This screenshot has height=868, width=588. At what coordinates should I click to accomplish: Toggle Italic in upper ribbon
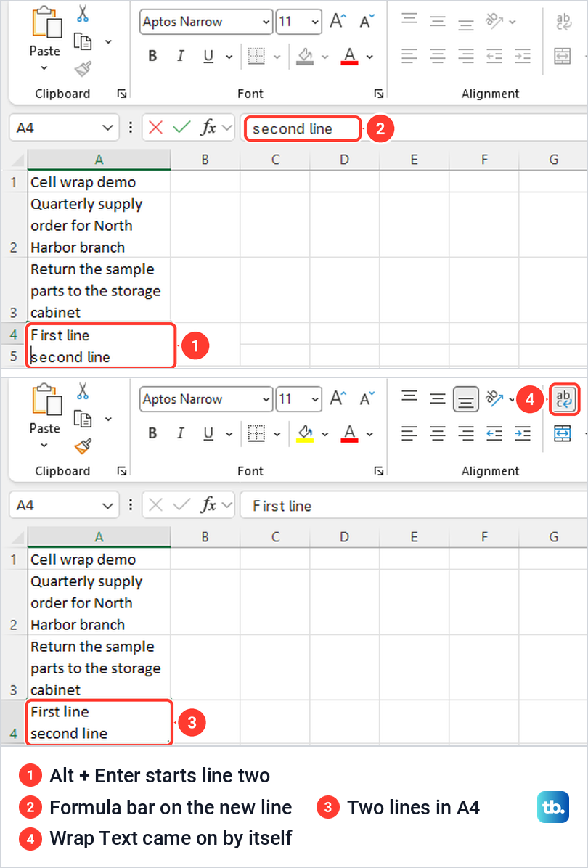click(180, 56)
